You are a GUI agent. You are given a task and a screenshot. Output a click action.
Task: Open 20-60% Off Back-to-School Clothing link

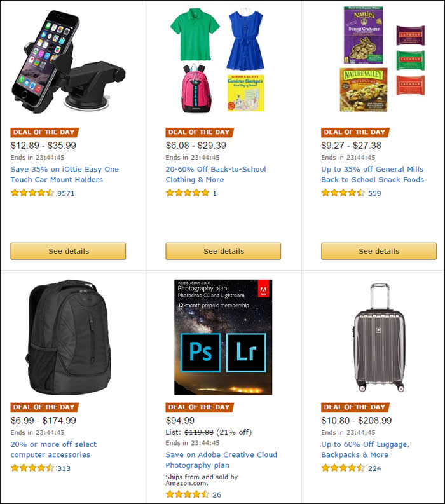click(216, 174)
